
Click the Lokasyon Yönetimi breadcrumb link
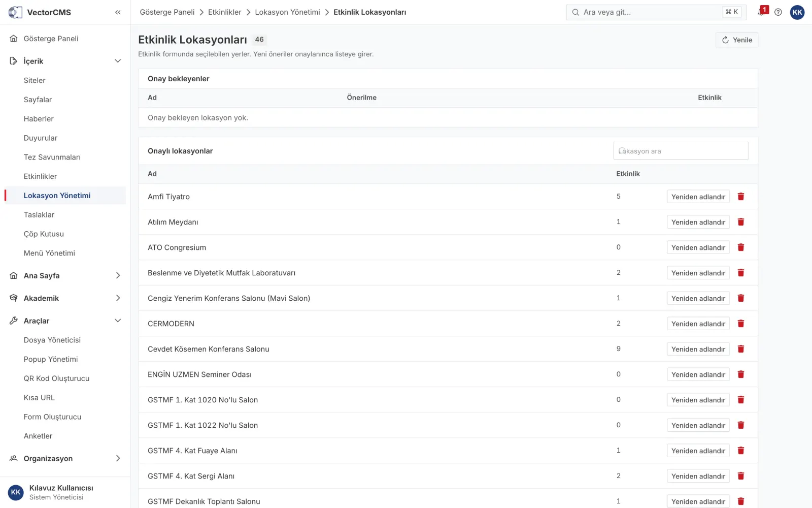(287, 12)
